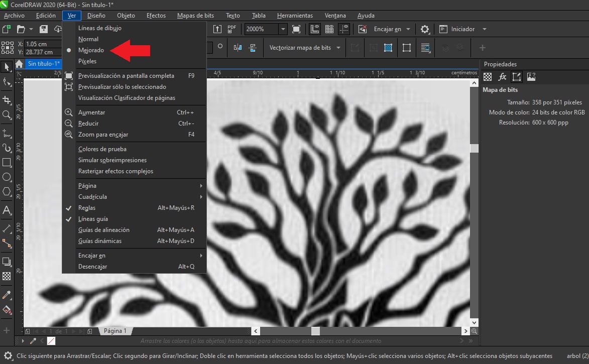The width and height of the screenshot is (589, 364).
Task: Open the Edición menu
Action: [46, 16]
